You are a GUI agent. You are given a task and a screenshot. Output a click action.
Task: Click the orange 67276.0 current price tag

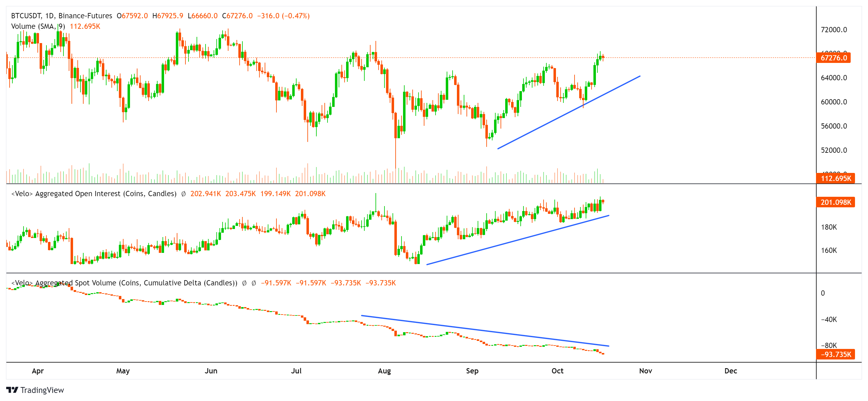833,58
